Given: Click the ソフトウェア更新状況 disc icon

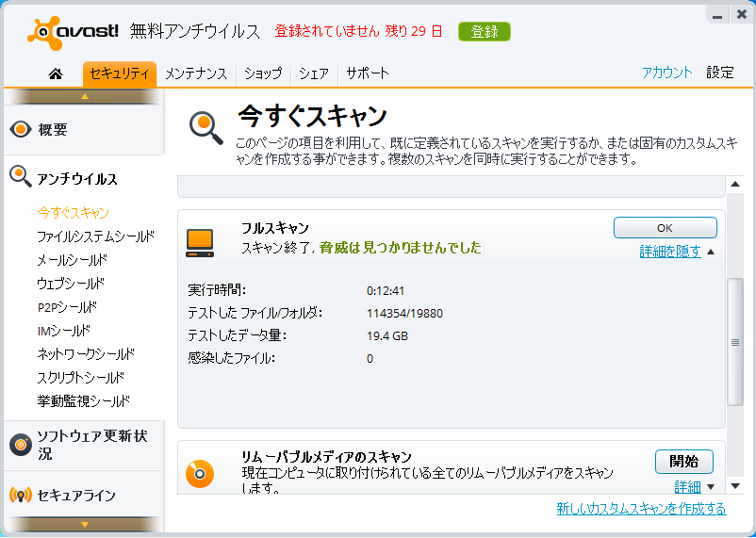Looking at the screenshot, I should pos(20,445).
